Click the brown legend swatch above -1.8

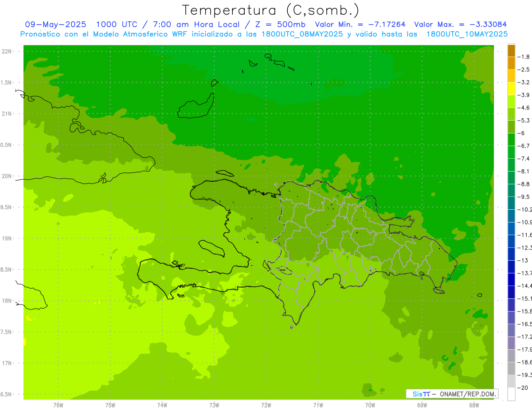click(x=511, y=51)
